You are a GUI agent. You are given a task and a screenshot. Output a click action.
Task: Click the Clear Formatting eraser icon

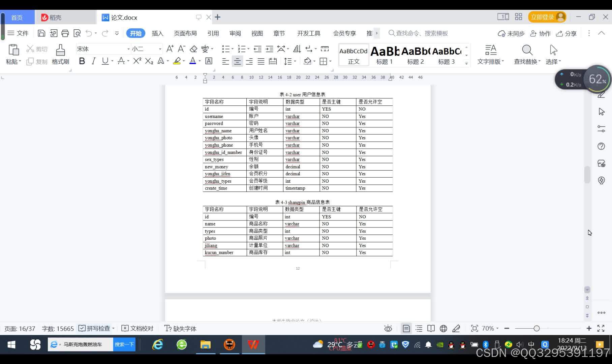click(x=193, y=49)
